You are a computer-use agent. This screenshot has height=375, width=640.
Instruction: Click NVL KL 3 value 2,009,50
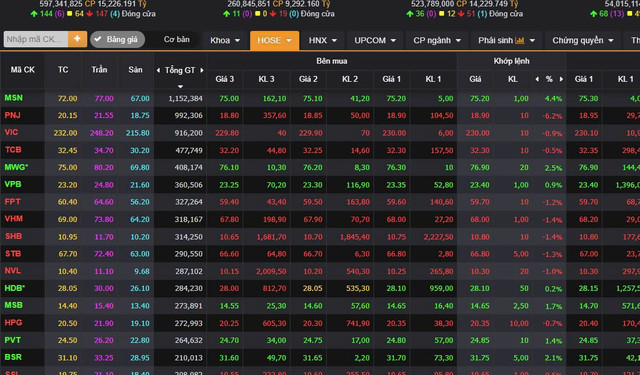[x=271, y=271]
